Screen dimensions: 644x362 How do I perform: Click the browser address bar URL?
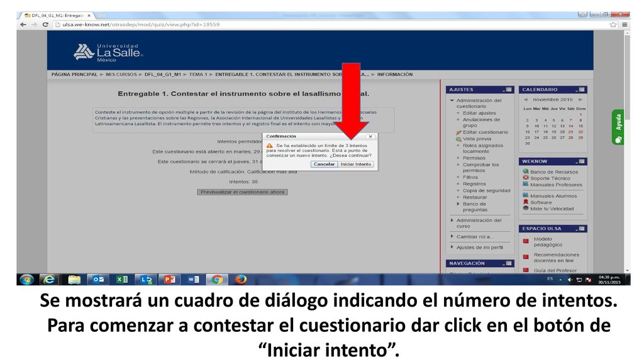coord(141,25)
